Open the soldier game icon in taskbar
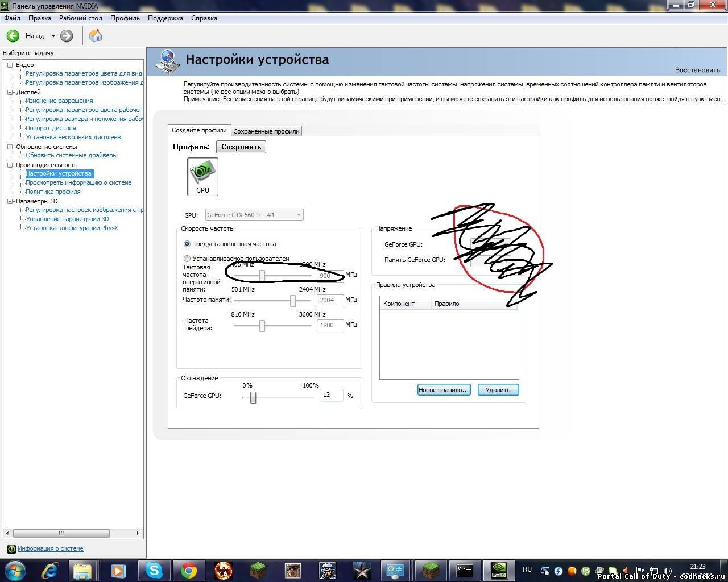728x582 pixels. point(328,570)
